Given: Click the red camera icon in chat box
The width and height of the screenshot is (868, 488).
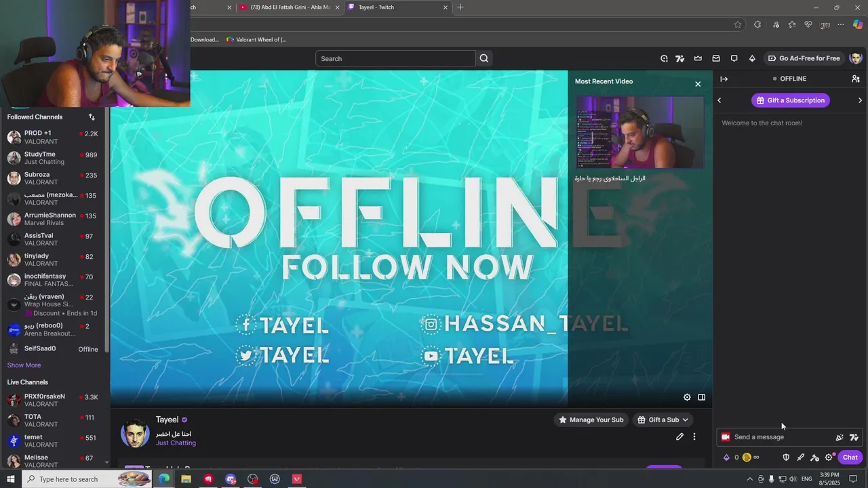Looking at the screenshot, I should point(726,437).
